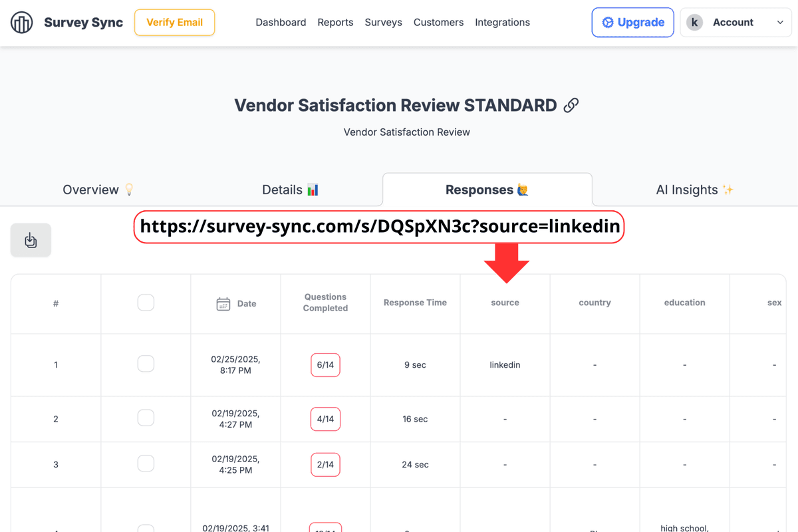Click the Upgrade button

pos(632,23)
